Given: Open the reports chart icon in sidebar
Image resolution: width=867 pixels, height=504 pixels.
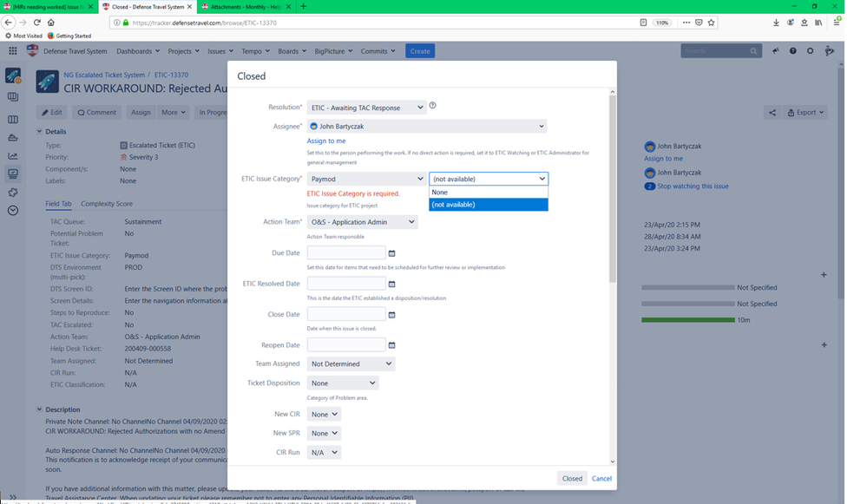Looking at the screenshot, I should (x=13, y=156).
